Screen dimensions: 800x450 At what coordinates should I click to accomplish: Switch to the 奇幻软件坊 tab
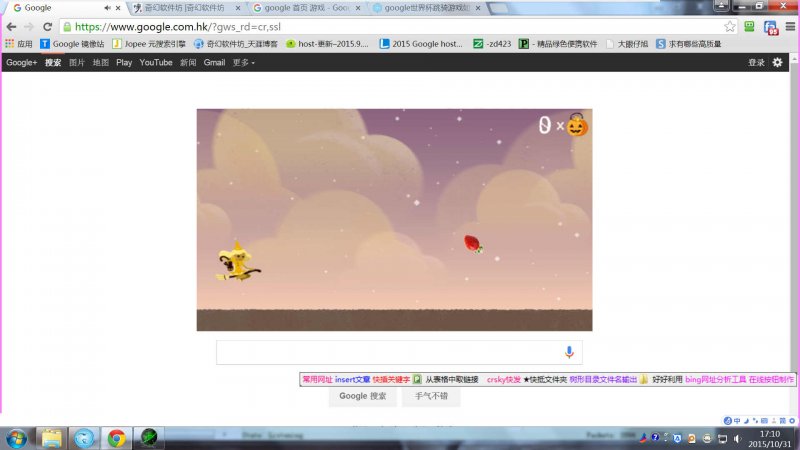pyautogui.click(x=184, y=8)
